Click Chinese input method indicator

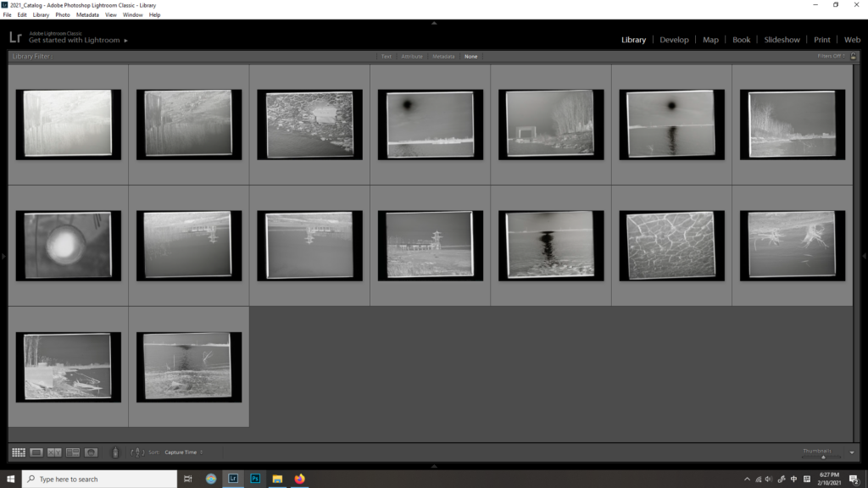(793, 480)
